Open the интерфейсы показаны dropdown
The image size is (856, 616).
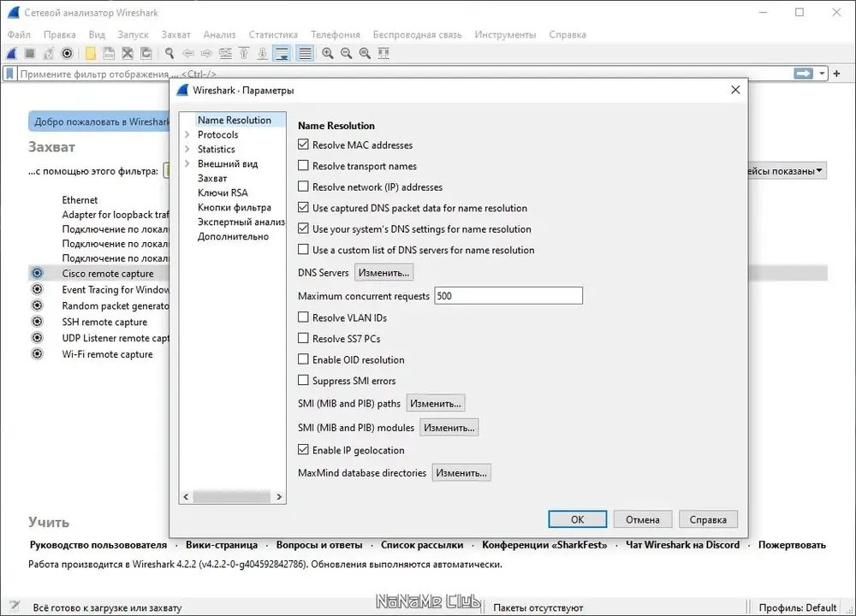pyautogui.click(x=786, y=171)
